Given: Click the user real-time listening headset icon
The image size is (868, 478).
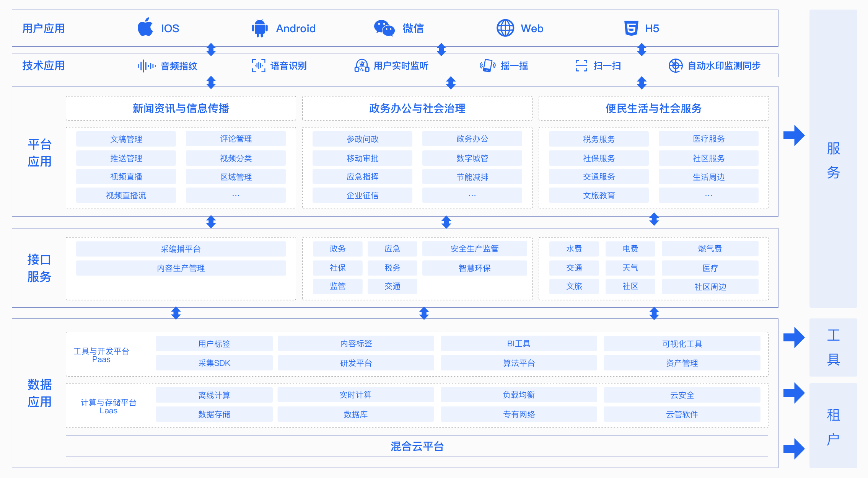Looking at the screenshot, I should click(x=362, y=66).
